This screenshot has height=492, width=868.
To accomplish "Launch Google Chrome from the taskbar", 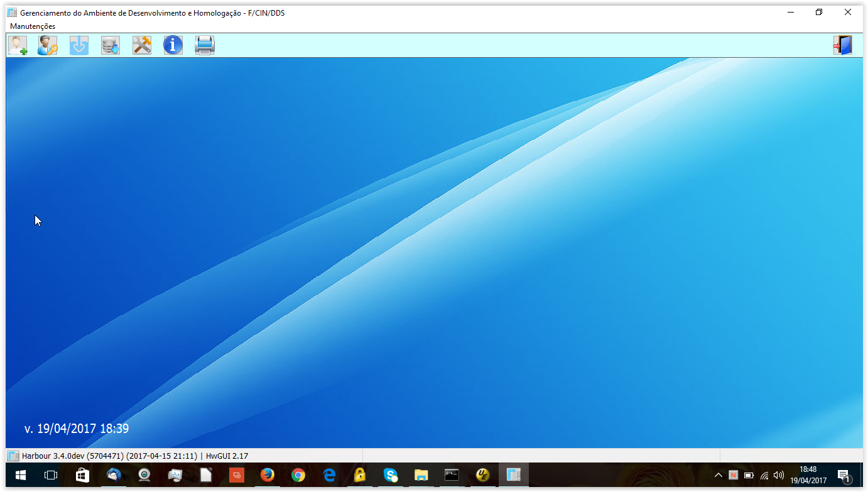I will pos(298,475).
